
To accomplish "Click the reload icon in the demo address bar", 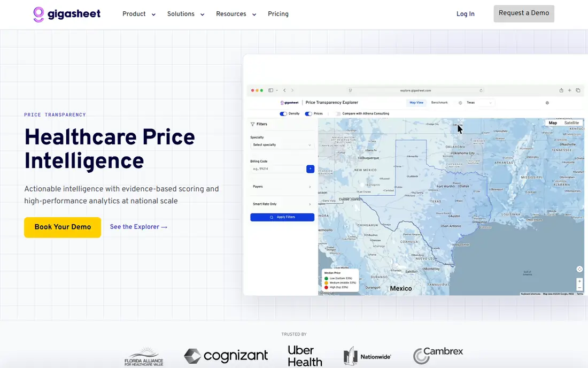I will coord(481,90).
